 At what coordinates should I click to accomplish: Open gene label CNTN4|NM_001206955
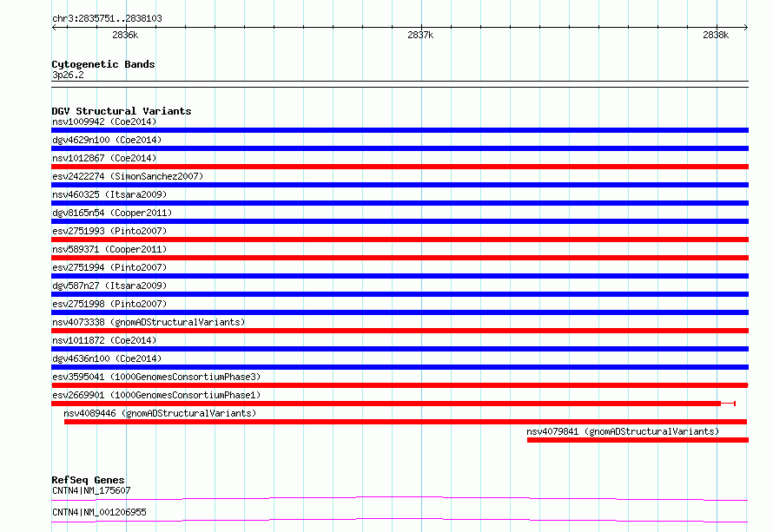99,512
